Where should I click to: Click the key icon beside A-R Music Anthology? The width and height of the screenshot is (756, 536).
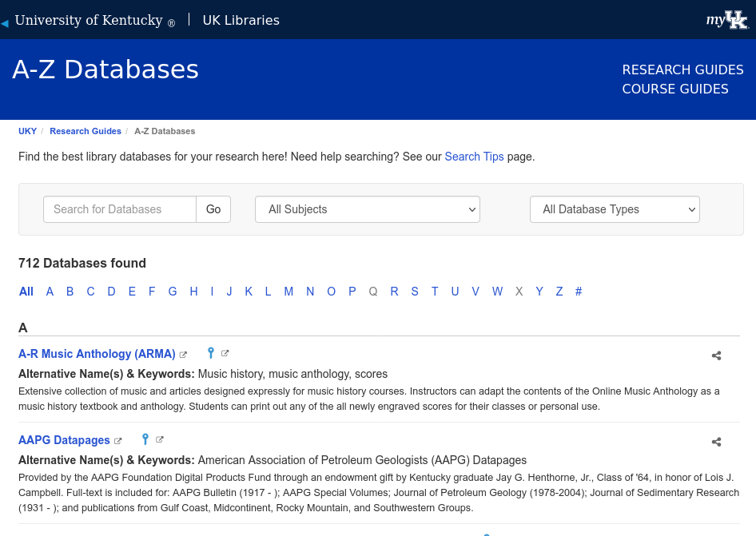pos(211,353)
